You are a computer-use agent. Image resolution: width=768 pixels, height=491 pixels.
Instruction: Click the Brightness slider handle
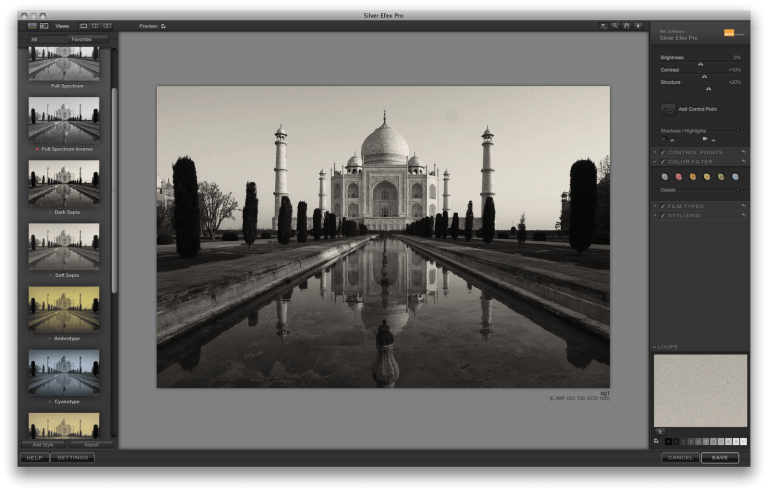tap(700, 64)
